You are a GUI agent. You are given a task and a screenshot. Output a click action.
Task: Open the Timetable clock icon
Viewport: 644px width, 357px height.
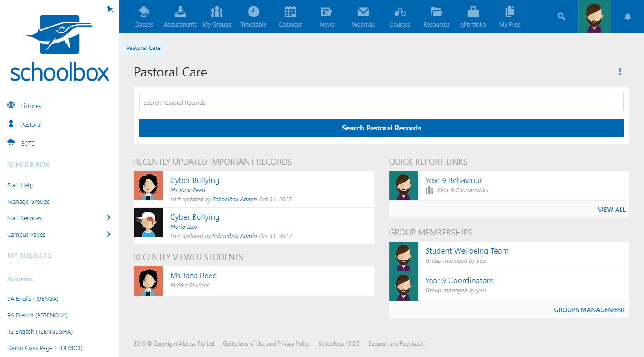pyautogui.click(x=253, y=12)
